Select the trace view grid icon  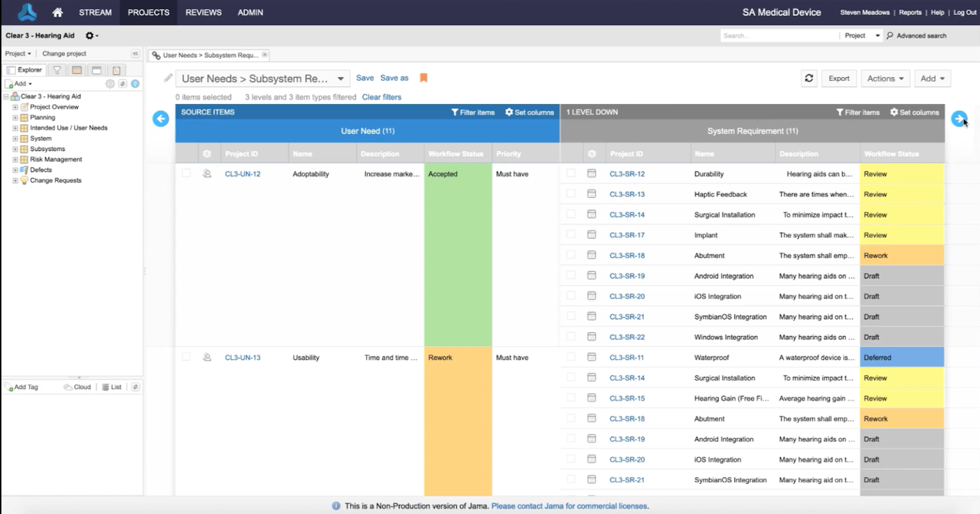(77, 70)
